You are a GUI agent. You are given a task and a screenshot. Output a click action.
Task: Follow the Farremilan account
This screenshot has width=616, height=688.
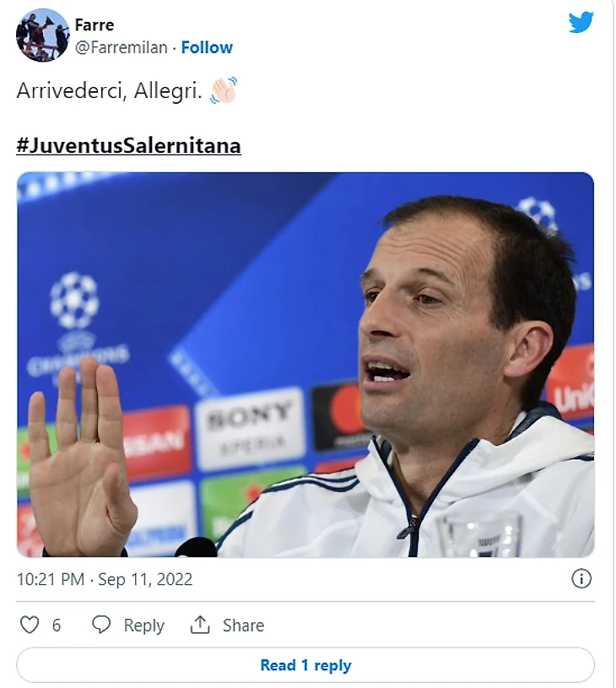point(207,47)
